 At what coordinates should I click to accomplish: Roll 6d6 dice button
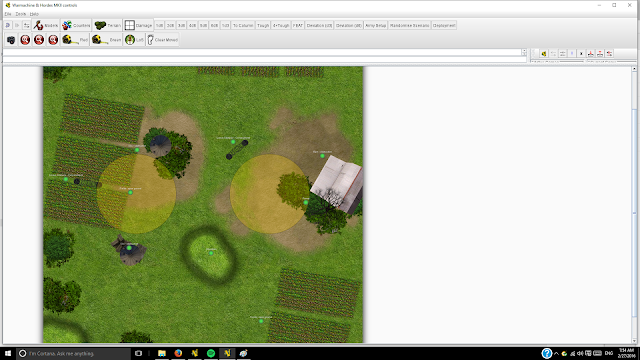click(x=214, y=25)
